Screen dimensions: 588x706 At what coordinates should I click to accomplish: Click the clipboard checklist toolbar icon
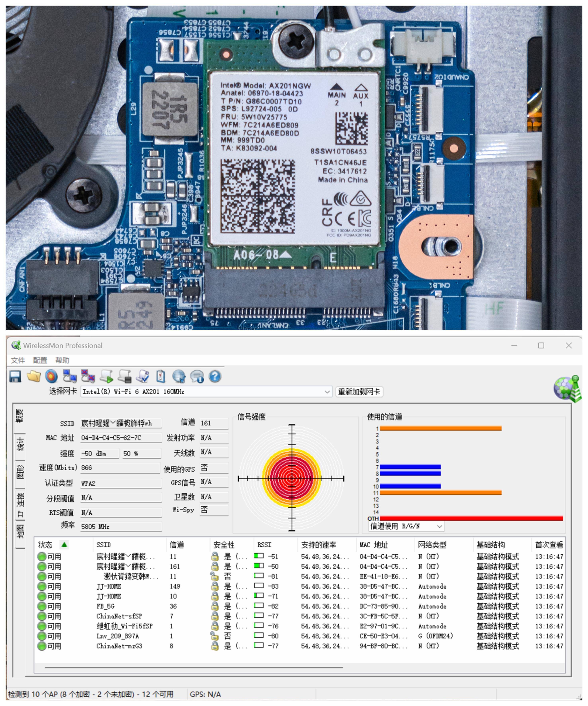click(161, 376)
